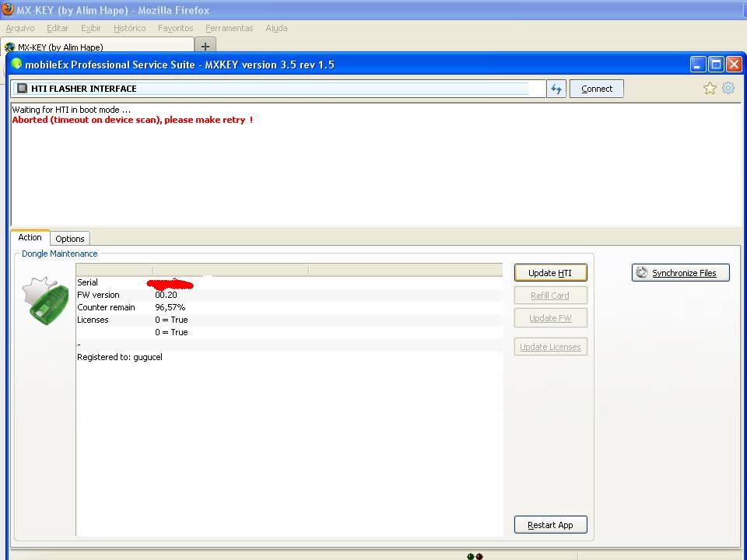The width and height of the screenshot is (747, 560).
Task: Click the HTI flasher chip icon
Action: (x=22, y=89)
